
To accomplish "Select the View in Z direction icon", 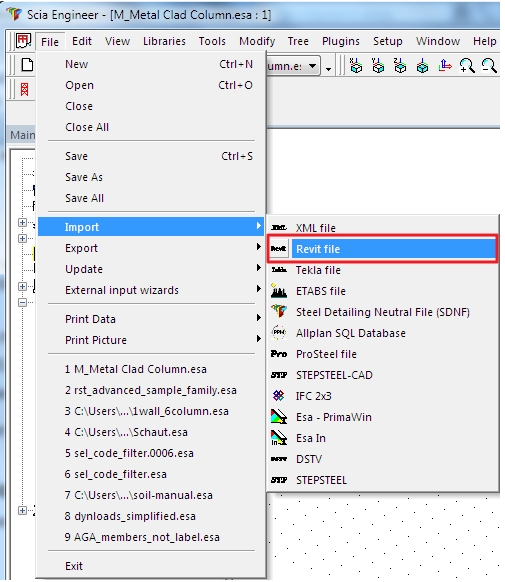I will pyautogui.click(x=400, y=66).
